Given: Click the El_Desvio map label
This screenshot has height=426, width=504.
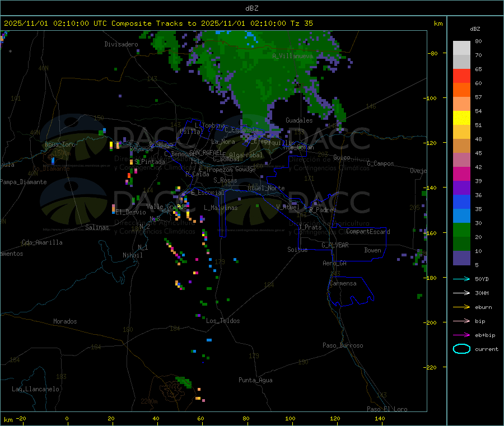Looking at the screenshot, I should pos(131,212).
